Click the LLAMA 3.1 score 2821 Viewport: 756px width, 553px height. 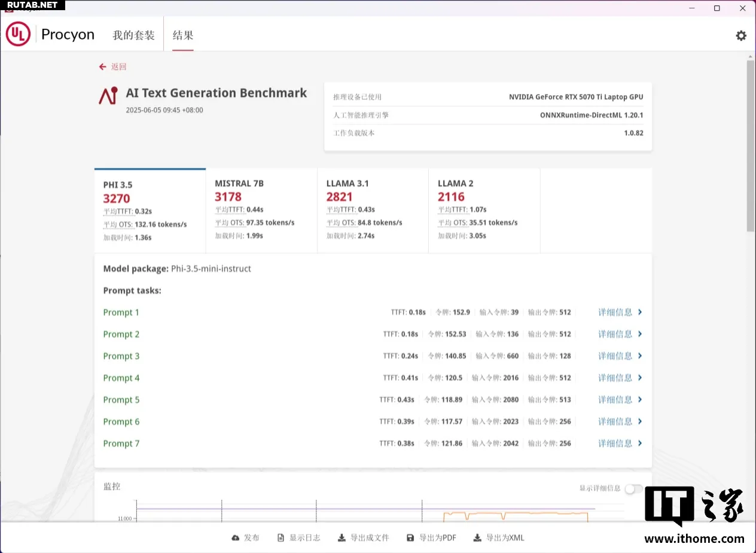point(339,196)
